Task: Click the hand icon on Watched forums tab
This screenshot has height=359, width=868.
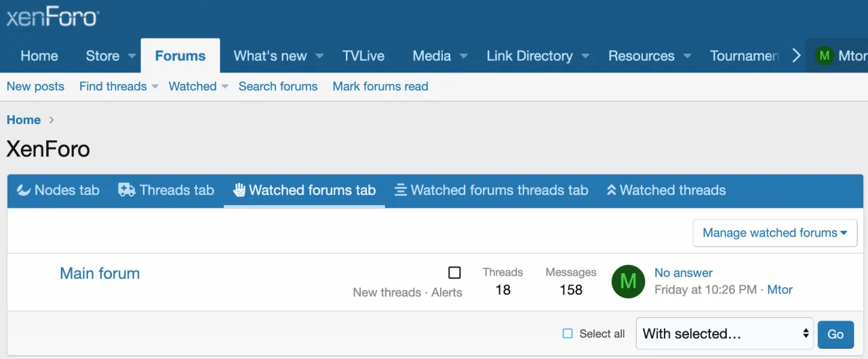Action: coord(239,190)
